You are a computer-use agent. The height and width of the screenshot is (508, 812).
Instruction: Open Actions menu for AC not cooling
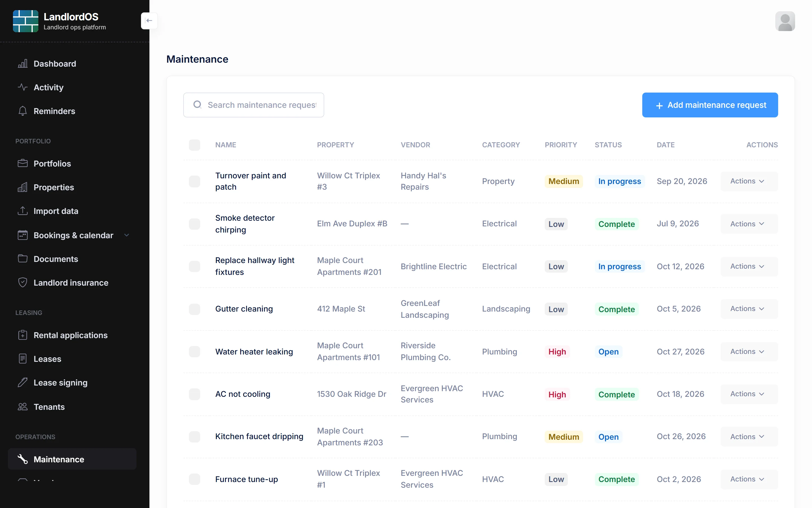point(749,394)
